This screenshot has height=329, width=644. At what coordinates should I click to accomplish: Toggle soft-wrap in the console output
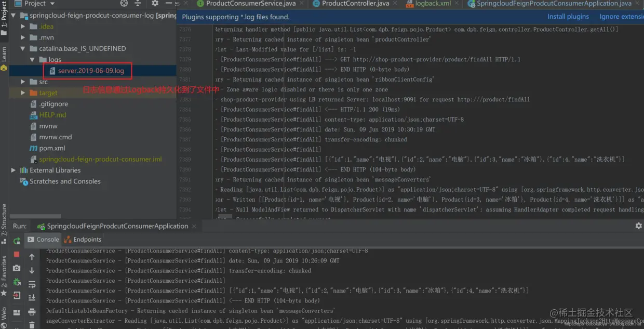32,284
